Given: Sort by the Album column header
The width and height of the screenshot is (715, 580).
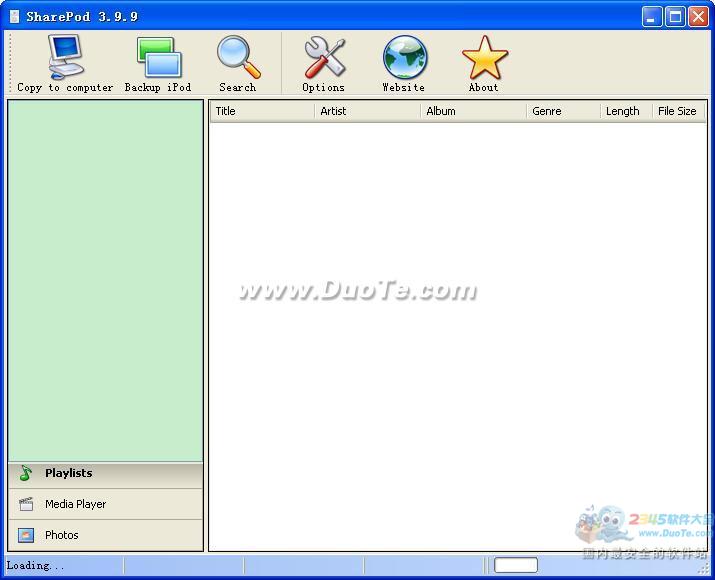Looking at the screenshot, I should click(473, 111).
